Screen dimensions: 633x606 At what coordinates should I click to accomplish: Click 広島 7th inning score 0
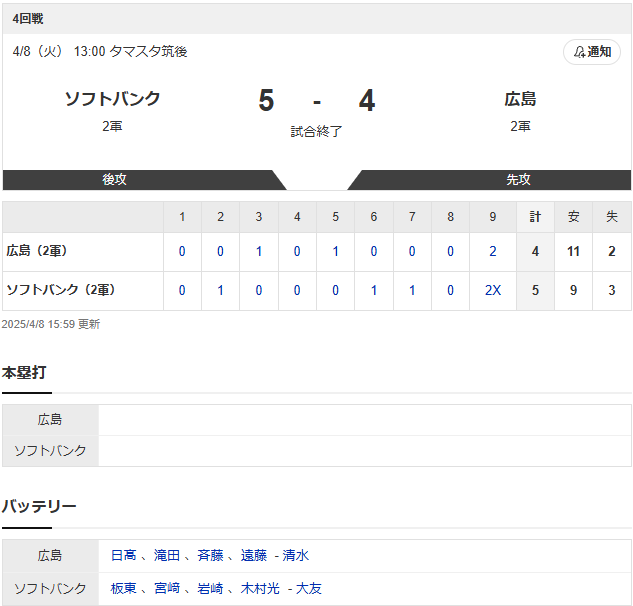412,252
